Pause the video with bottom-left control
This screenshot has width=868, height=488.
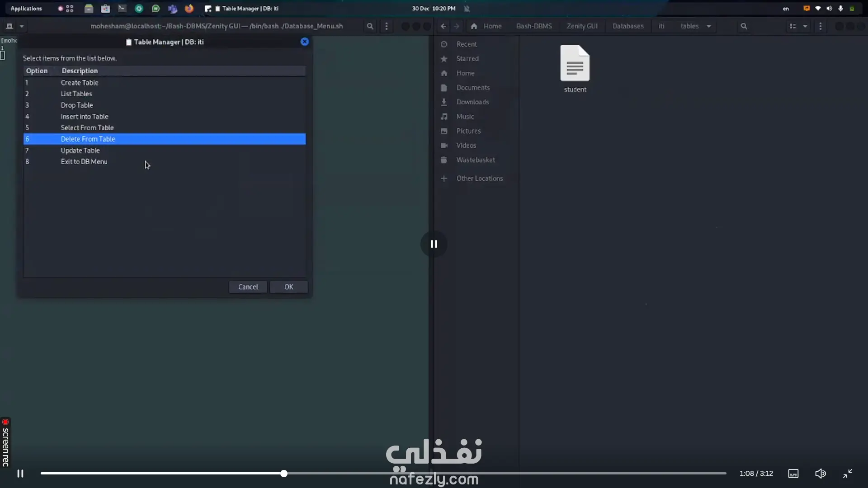point(20,474)
